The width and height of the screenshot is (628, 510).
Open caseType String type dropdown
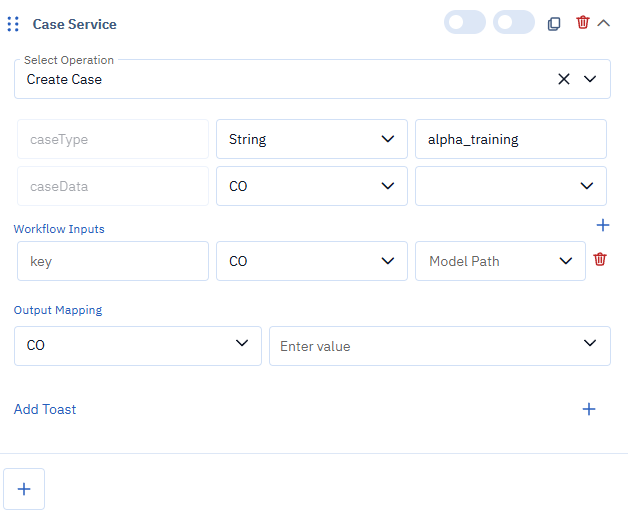click(311, 139)
